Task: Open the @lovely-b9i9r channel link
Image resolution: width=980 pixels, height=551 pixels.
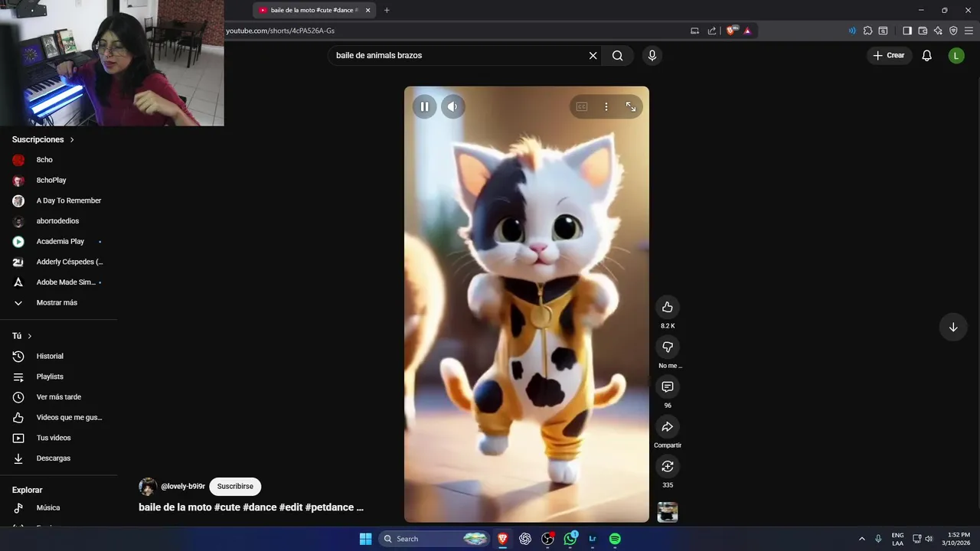Action: tap(183, 486)
